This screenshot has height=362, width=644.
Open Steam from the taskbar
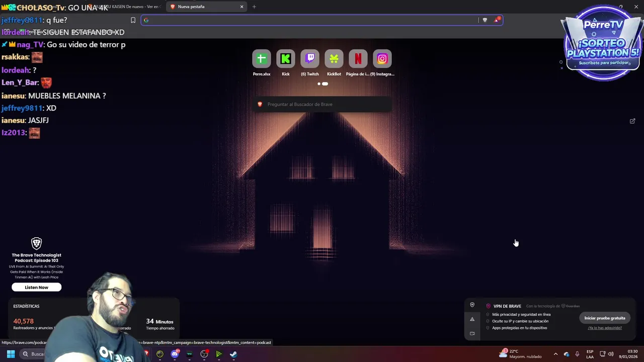pos(233,354)
